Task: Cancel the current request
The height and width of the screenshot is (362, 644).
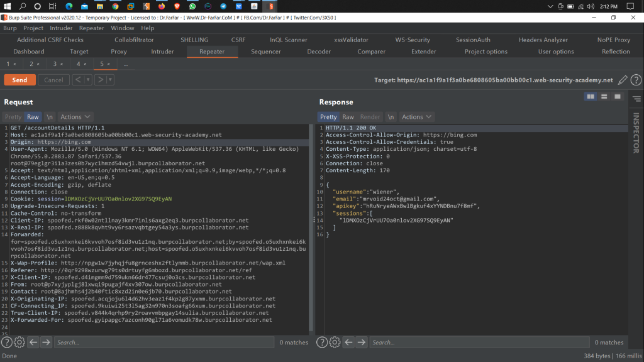Action: (x=53, y=80)
